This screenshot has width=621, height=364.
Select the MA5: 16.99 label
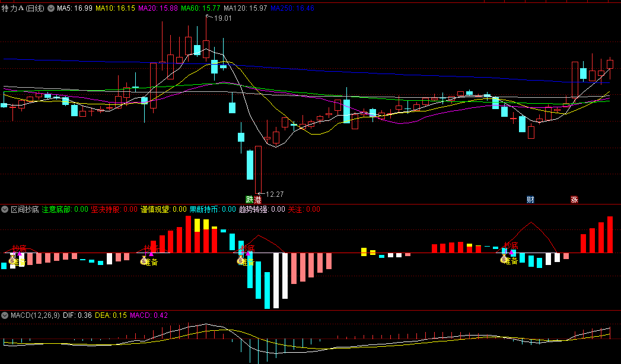click(75, 8)
